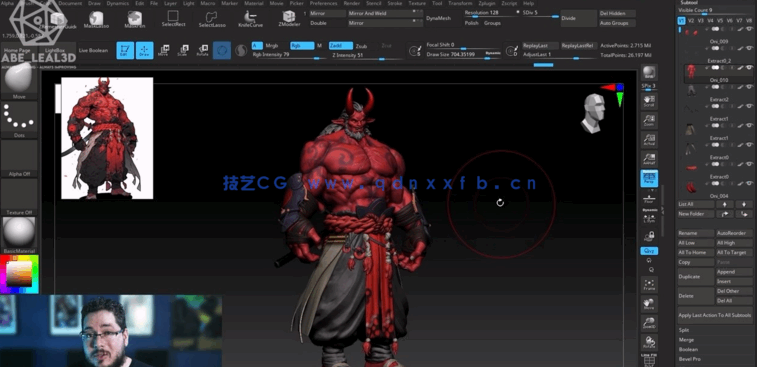Click the sculptris pro S-curve icon
This screenshot has height=367, width=757.
[241, 50]
